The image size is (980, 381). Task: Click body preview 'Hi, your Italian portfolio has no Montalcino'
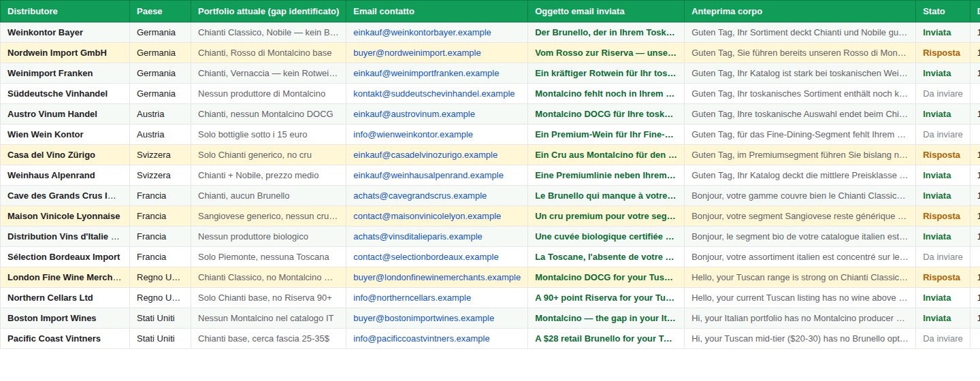[800, 318]
